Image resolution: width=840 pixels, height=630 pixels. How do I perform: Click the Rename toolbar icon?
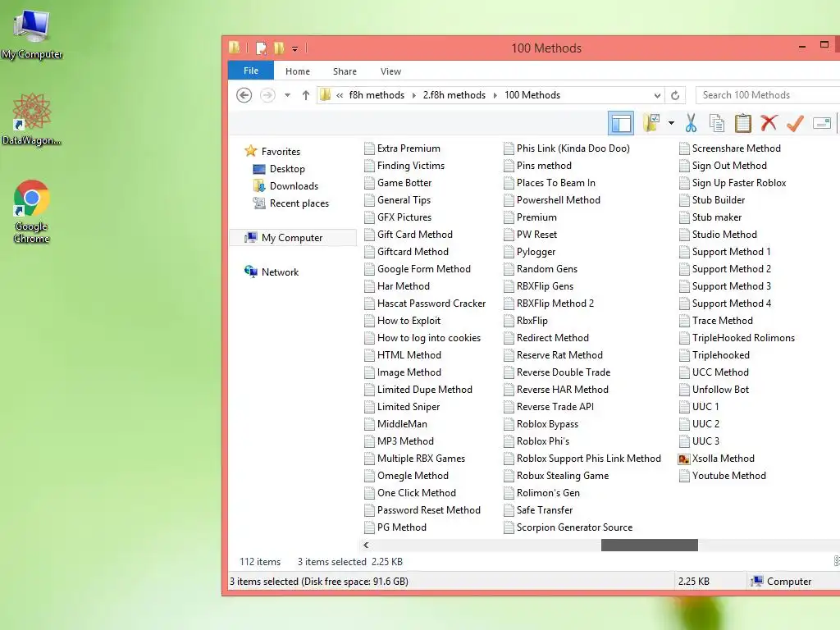tap(821, 123)
